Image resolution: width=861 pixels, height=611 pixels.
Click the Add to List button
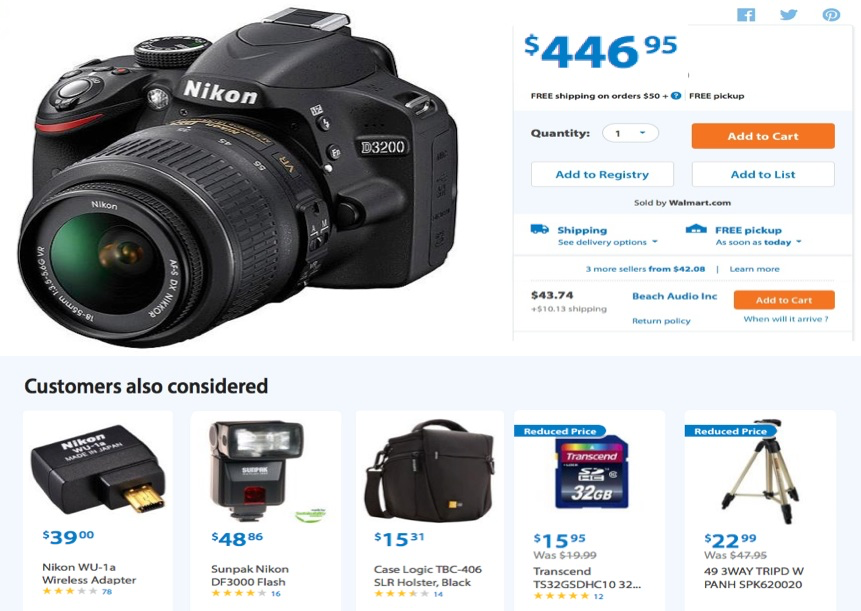[763, 175]
